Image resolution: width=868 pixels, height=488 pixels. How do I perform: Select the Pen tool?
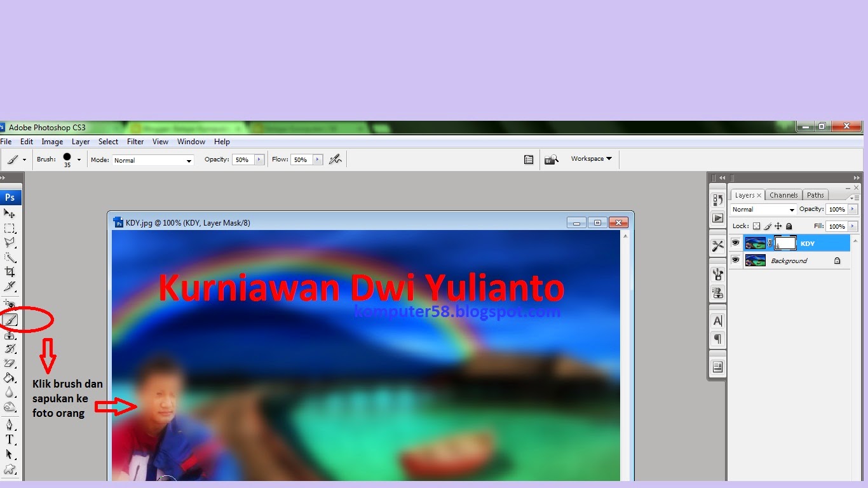[11, 423]
